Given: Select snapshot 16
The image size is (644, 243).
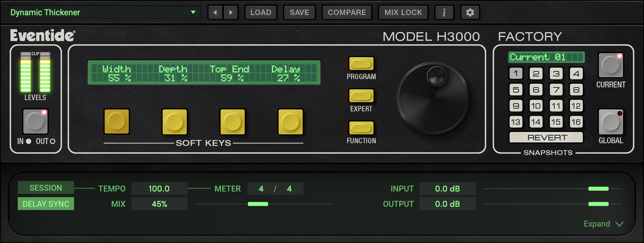Looking at the screenshot, I should click(x=576, y=122).
